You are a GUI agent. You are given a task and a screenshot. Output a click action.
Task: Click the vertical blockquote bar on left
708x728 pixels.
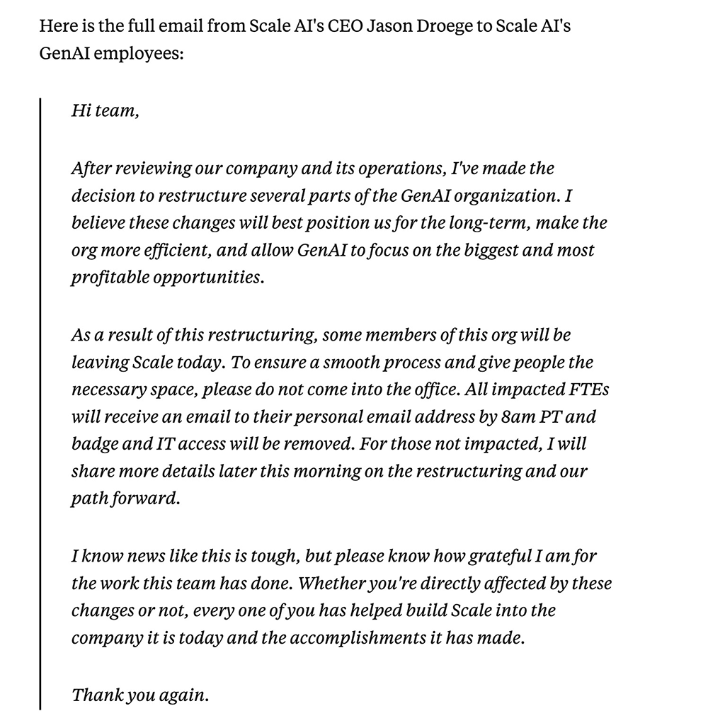point(40,404)
